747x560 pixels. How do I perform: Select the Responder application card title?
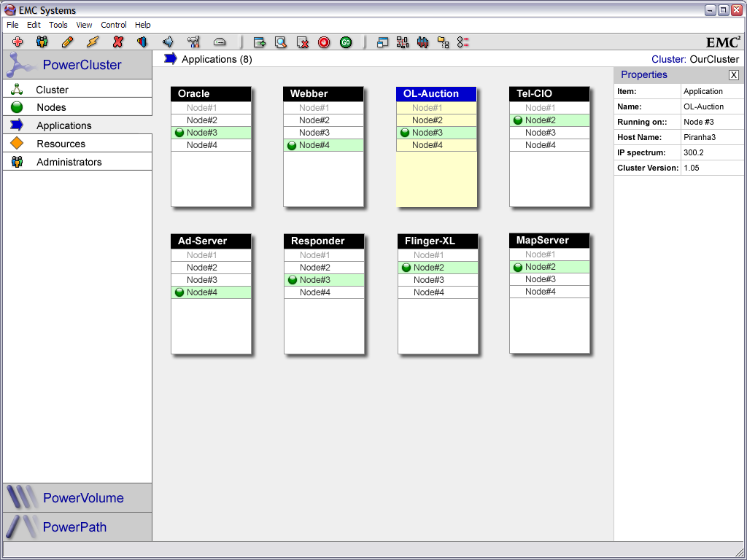pyautogui.click(x=324, y=241)
